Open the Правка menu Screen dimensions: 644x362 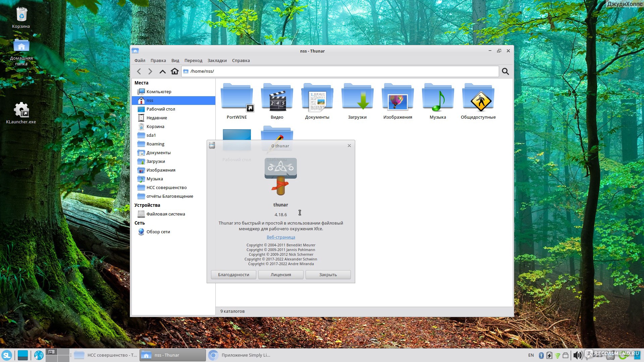pos(158,61)
